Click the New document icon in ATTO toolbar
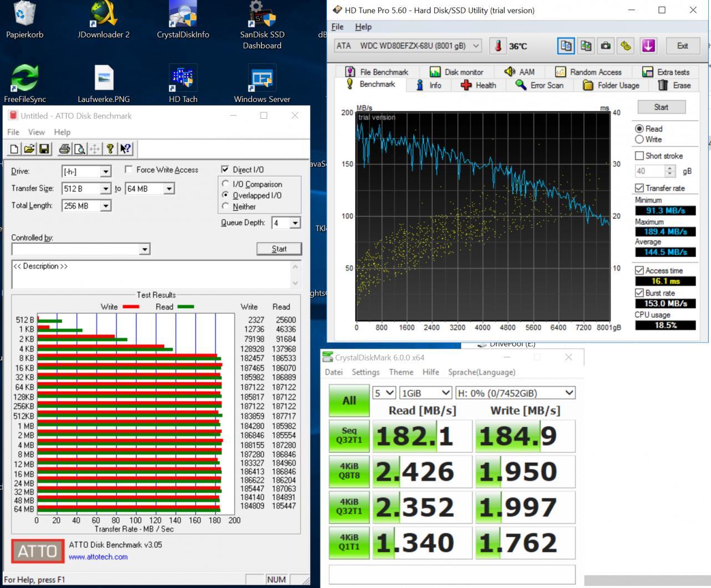The image size is (711, 588). point(14,149)
